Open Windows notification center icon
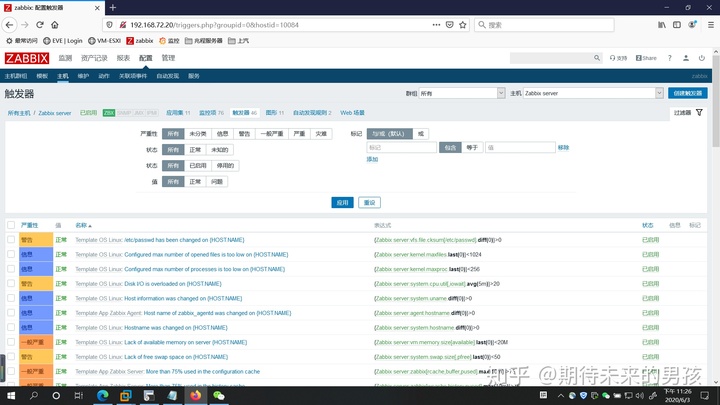 (705, 395)
